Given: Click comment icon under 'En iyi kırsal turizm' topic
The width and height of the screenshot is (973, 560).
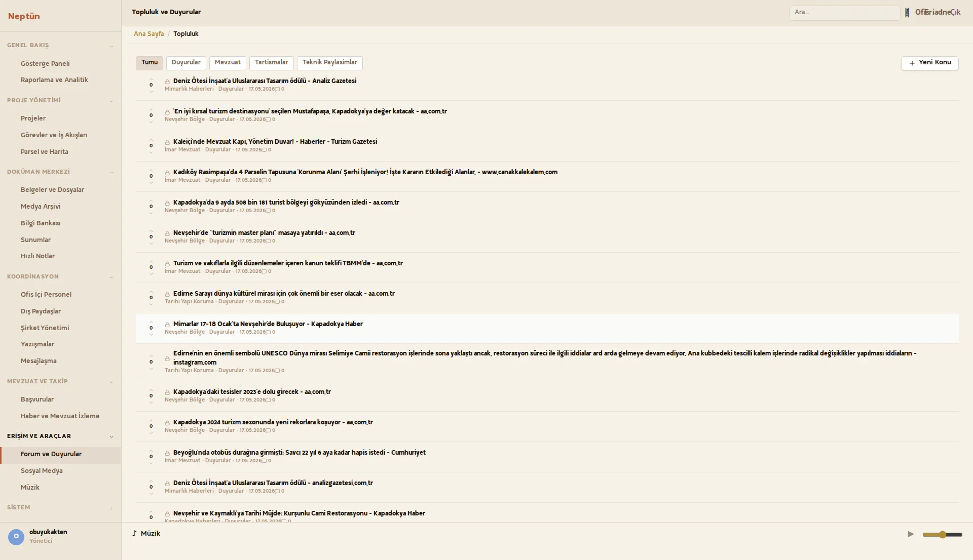Looking at the screenshot, I should click(268, 119).
